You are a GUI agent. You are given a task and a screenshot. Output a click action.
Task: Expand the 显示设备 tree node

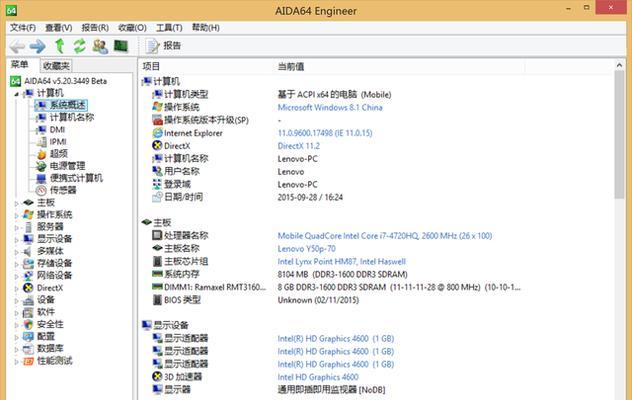point(17,240)
